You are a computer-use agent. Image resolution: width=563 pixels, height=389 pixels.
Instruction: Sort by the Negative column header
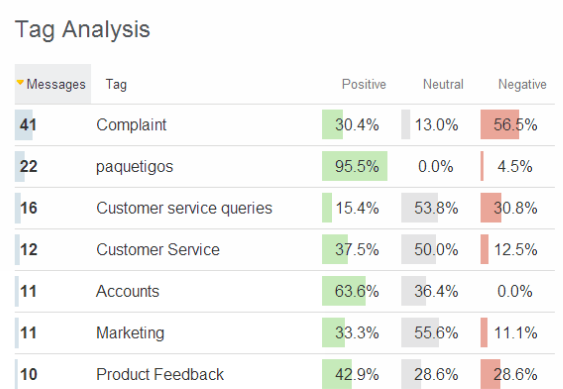tap(522, 84)
